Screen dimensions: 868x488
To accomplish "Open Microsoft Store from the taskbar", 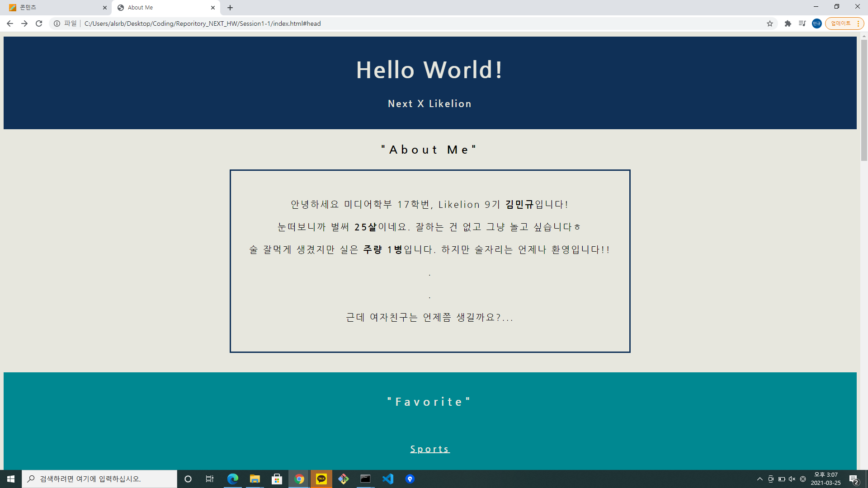I will pos(276,479).
